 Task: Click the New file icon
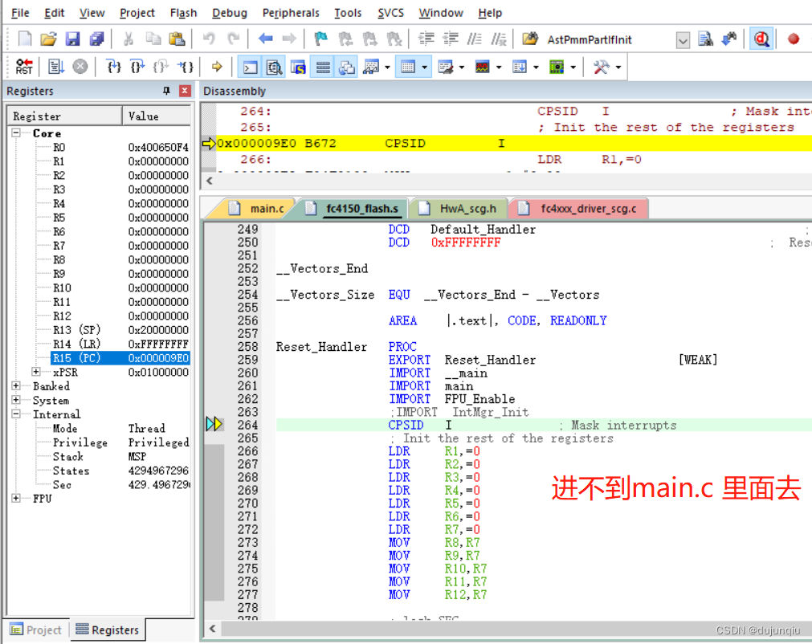(x=24, y=39)
